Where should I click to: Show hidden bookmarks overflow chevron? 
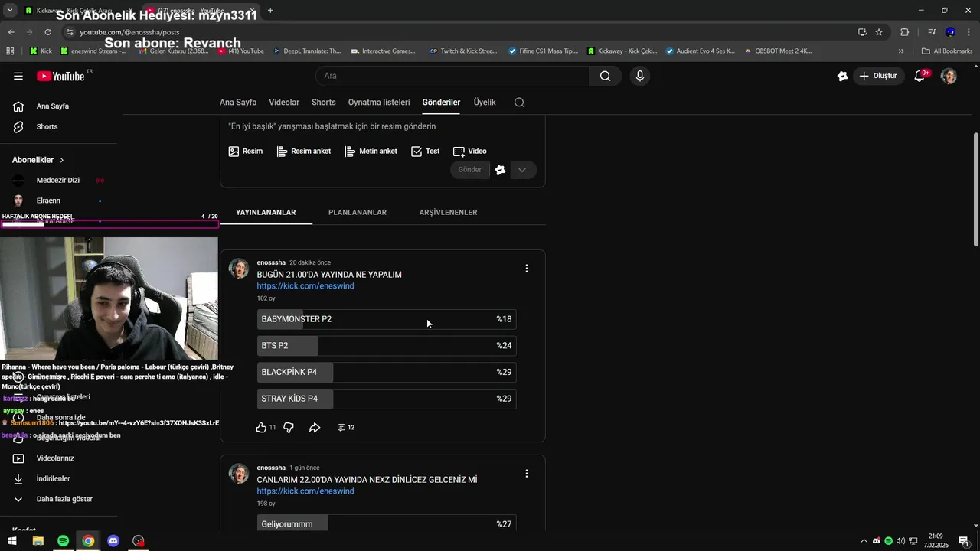[901, 51]
